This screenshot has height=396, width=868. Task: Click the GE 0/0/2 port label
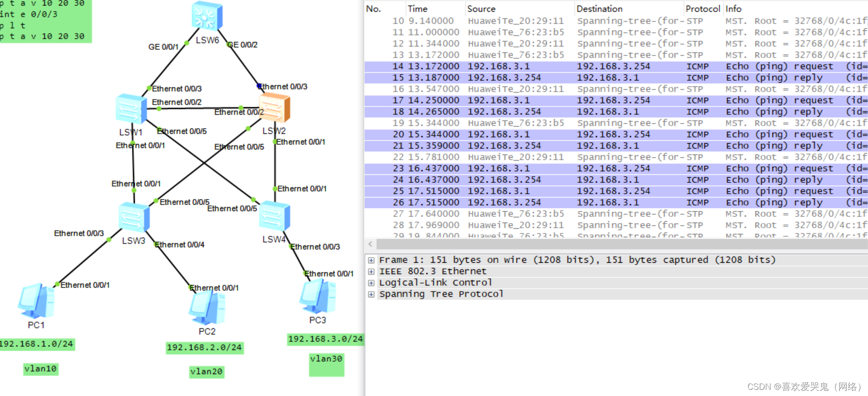coord(243,45)
